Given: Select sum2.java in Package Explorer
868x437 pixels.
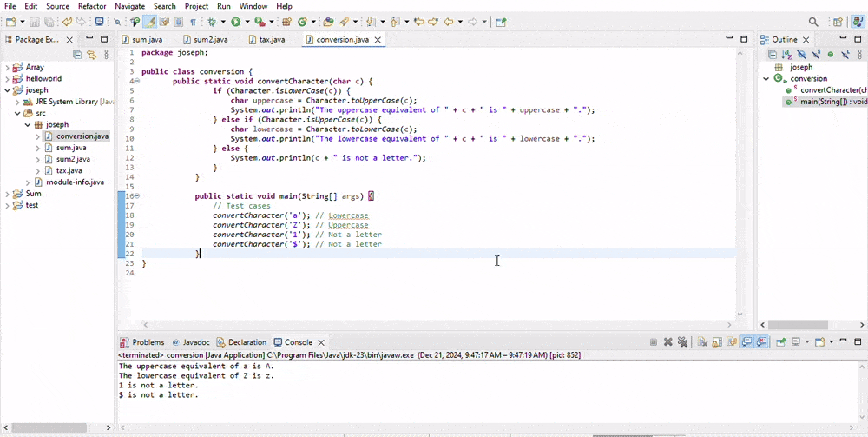Looking at the screenshot, I should point(73,160).
